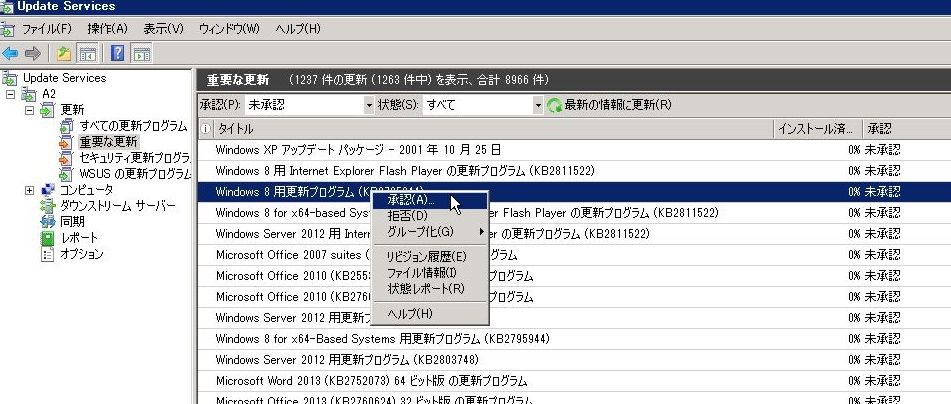Click the すべての更新プログラム icon
951x404 pixels.
66,126
